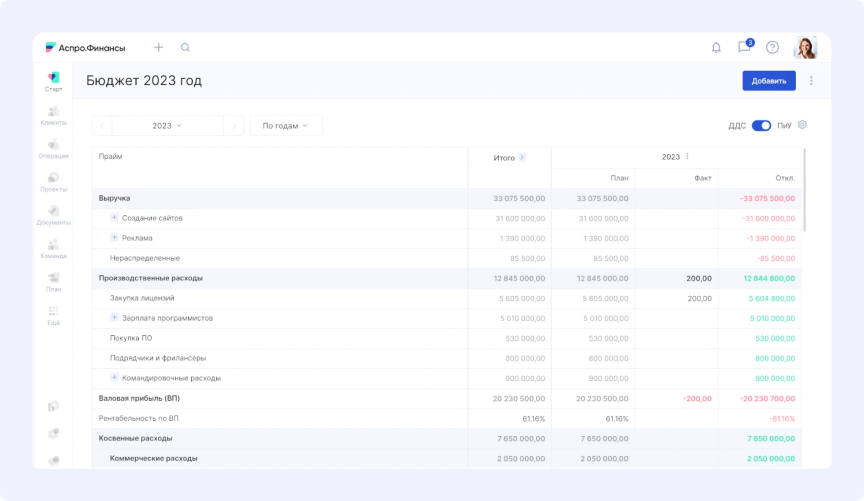Open the Клиенты sidebar section
Viewport: 864px width, 501px height.
click(53, 115)
